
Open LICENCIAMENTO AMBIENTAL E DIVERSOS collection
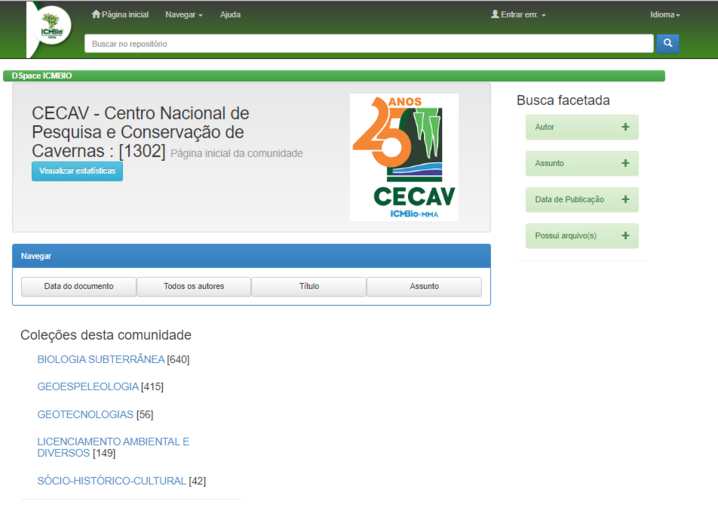pos(113,447)
